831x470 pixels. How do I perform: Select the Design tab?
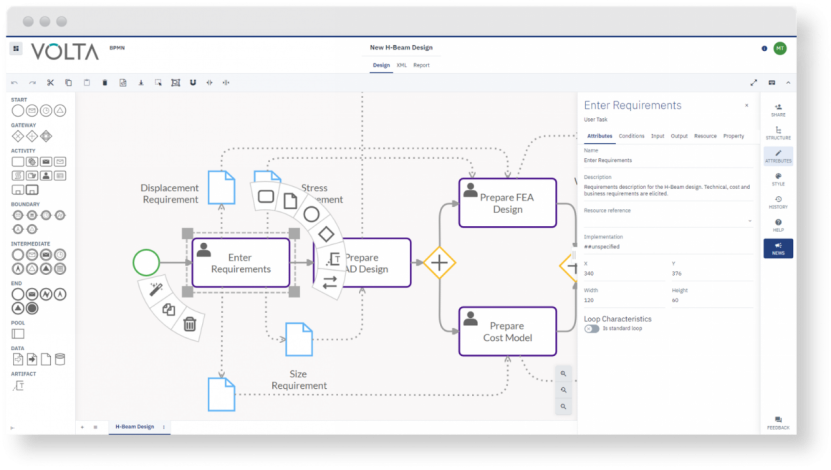coord(381,65)
